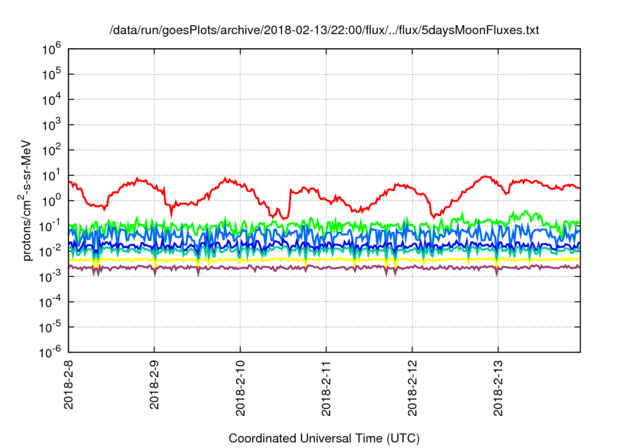Select the 10^-6 y-axis label
Image resolution: width=640 pixels, height=448 pixels.
[x=51, y=352]
